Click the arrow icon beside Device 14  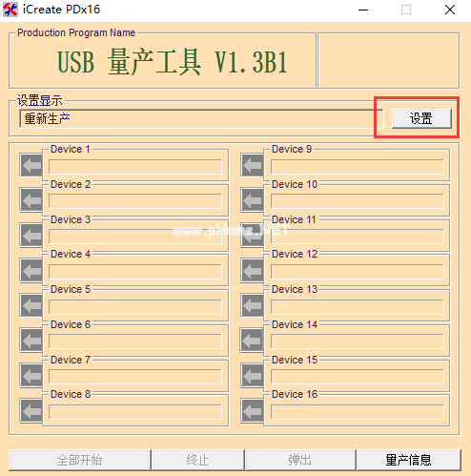[x=252, y=341]
